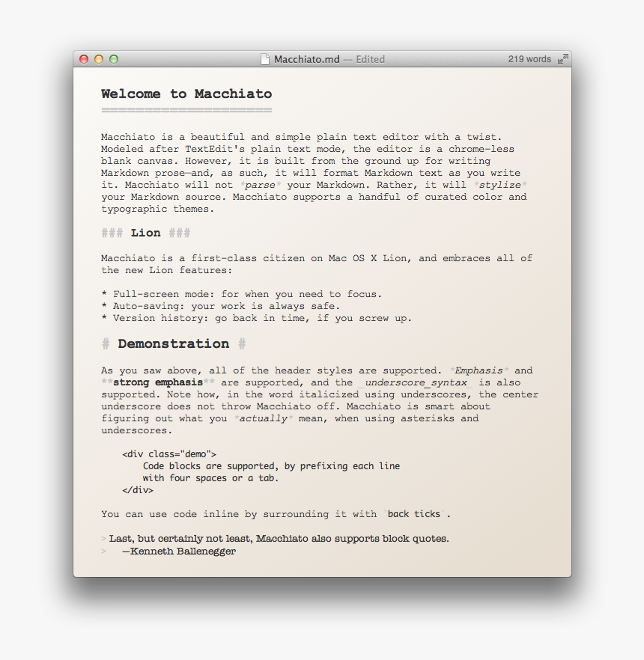Click the 'Demonstration' heading
Image resolution: width=644 pixels, height=660 pixels.
174,343
